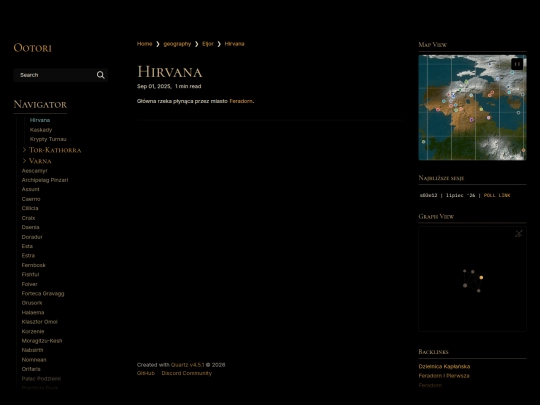Click the Map View thumbnail
540x405 pixels.
click(472, 107)
